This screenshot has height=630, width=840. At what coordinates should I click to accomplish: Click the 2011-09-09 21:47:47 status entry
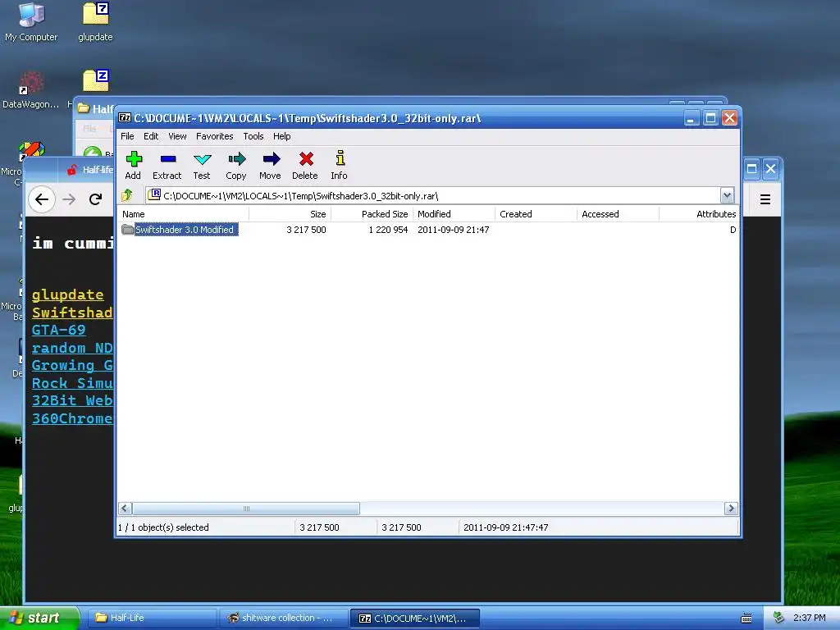[x=505, y=527]
